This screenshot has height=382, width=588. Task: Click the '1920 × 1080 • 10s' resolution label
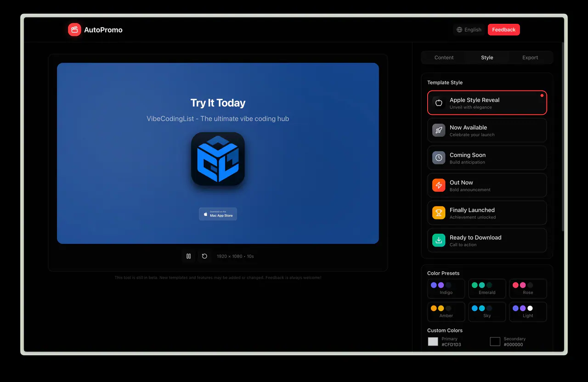click(x=235, y=256)
